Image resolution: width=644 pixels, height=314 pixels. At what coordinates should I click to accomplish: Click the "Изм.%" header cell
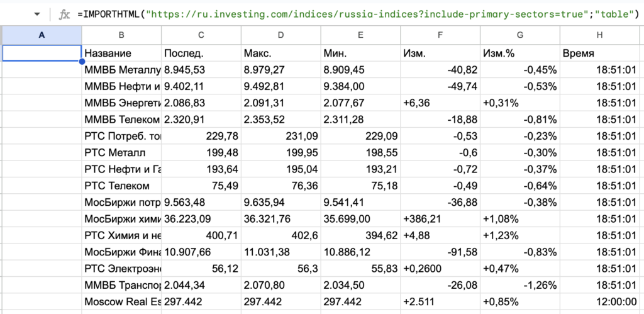(x=519, y=53)
